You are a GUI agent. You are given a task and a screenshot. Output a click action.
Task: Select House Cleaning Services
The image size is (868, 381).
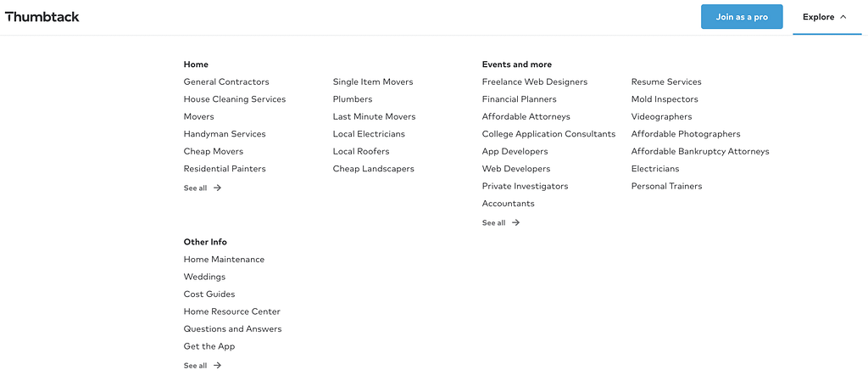[235, 99]
